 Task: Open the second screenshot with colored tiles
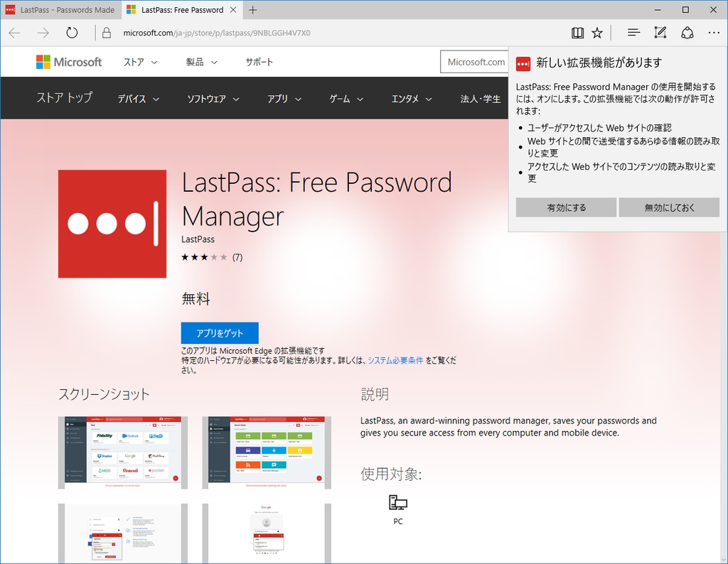click(267, 452)
